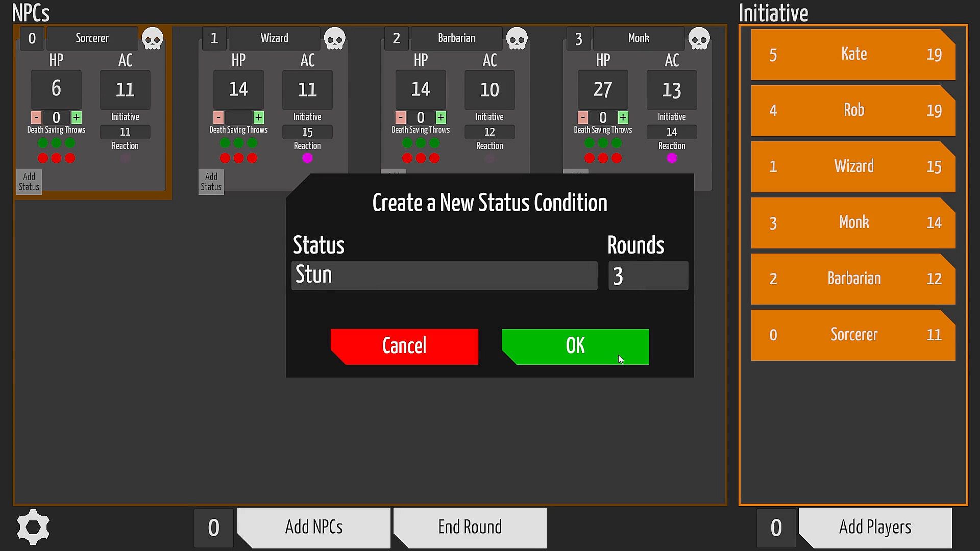Confirm the status with OK button
The width and height of the screenshot is (980, 551).
tap(575, 346)
